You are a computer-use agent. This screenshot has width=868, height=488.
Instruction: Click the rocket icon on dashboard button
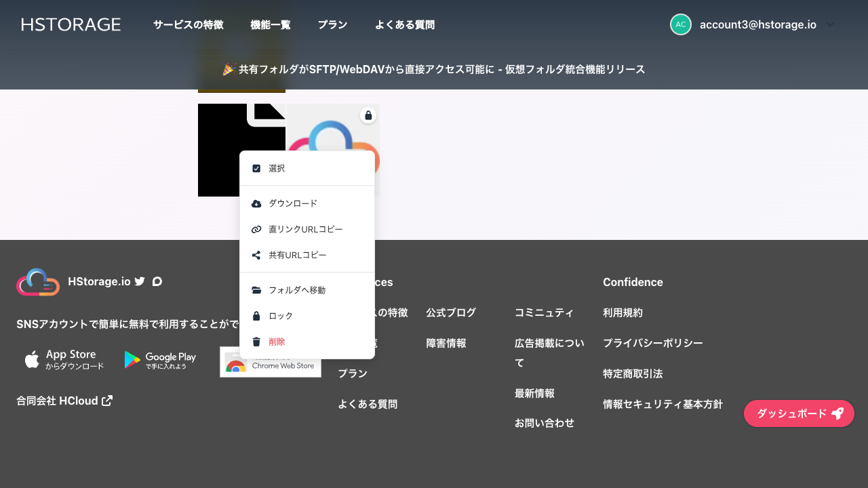click(x=837, y=413)
